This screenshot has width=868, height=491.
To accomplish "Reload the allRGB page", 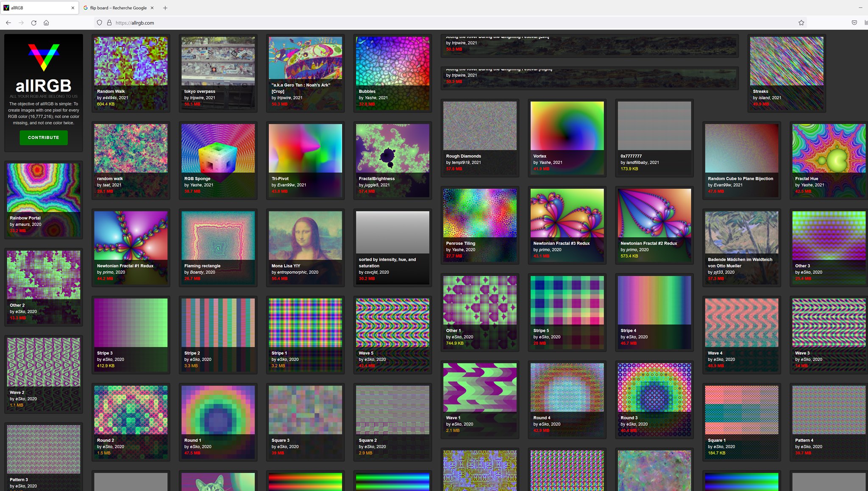I will 34,23.
